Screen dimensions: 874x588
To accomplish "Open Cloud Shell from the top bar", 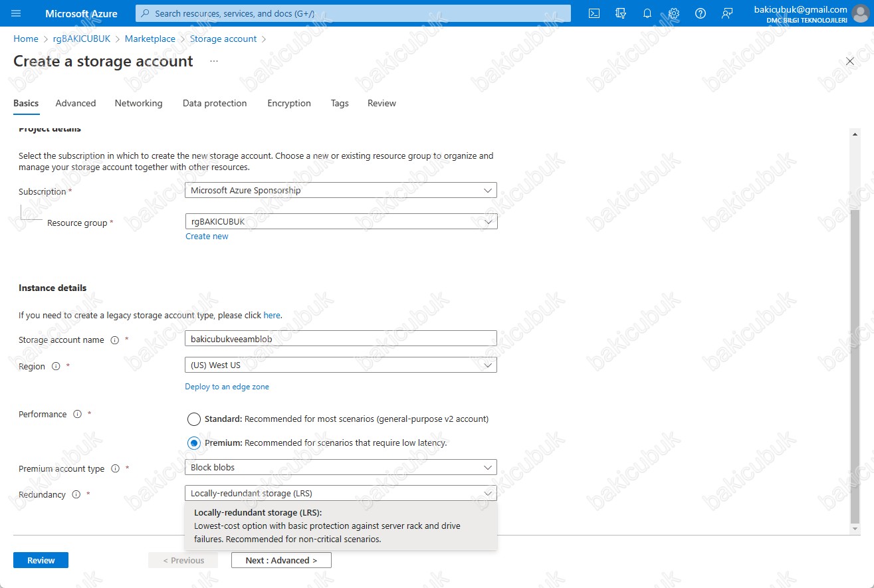I will (594, 13).
